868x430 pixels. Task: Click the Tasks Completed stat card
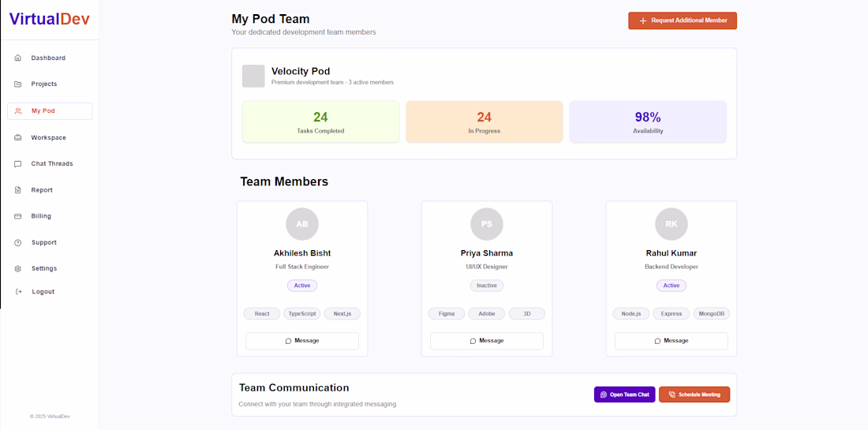pyautogui.click(x=320, y=122)
